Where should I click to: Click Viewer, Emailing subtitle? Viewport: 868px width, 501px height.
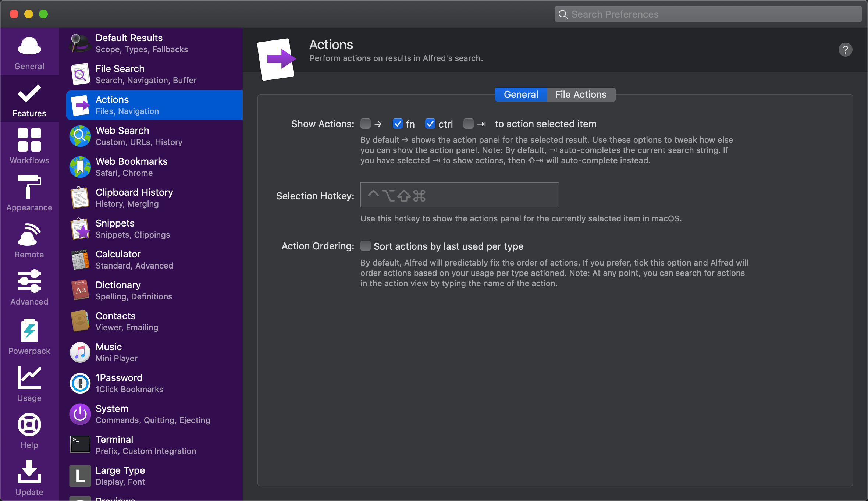click(127, 327)
